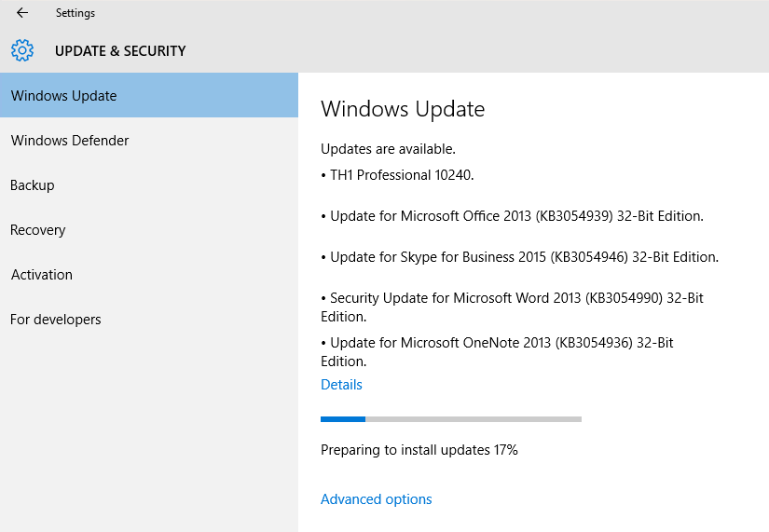This screenshot has width=769, height=532.
Task: Click the Office 2013 KB3054939 update entry
Action: pos(512,216)
